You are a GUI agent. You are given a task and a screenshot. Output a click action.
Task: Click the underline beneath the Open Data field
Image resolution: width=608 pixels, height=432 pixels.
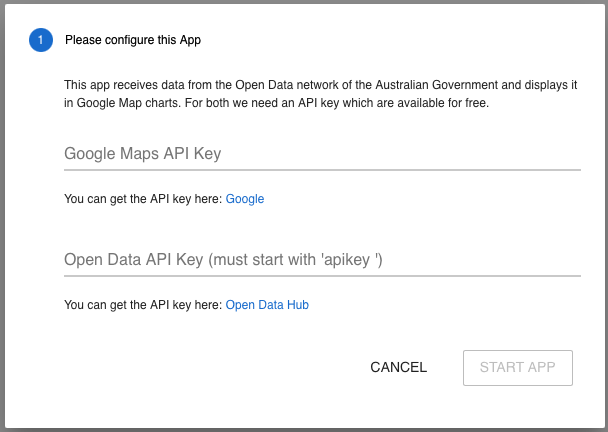pyautogui.click(x=322, y=276)
